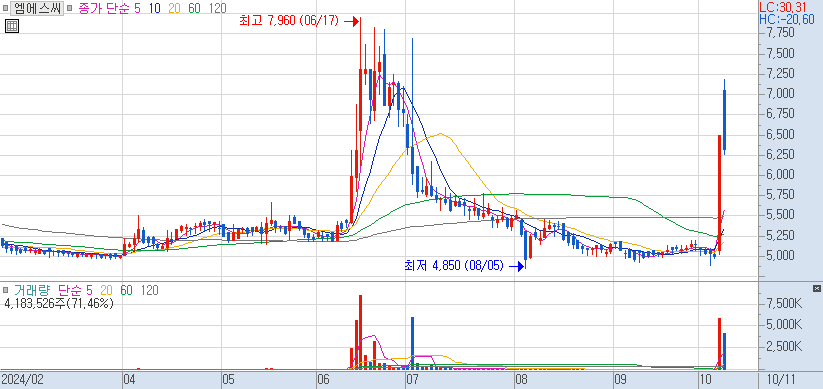Click the tallest red volume bar in June
Viewport: 823px width, 389px height.
click(x=361, y=332)
